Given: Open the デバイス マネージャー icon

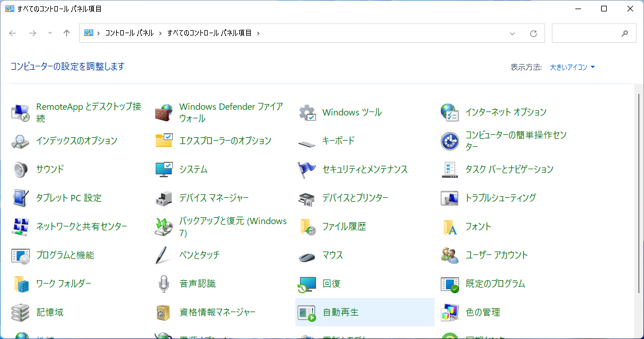Looking at the screenshot, I should pyautogui.click(x=164, y=198).
